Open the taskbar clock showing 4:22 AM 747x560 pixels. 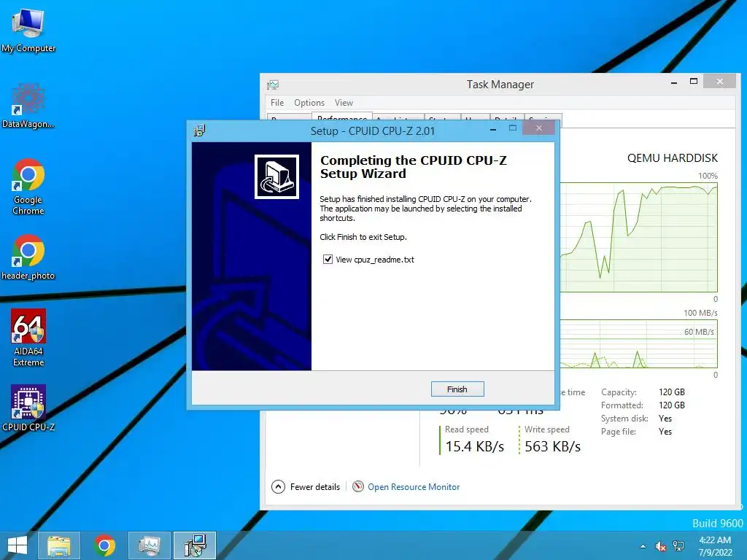click(715, 545)
